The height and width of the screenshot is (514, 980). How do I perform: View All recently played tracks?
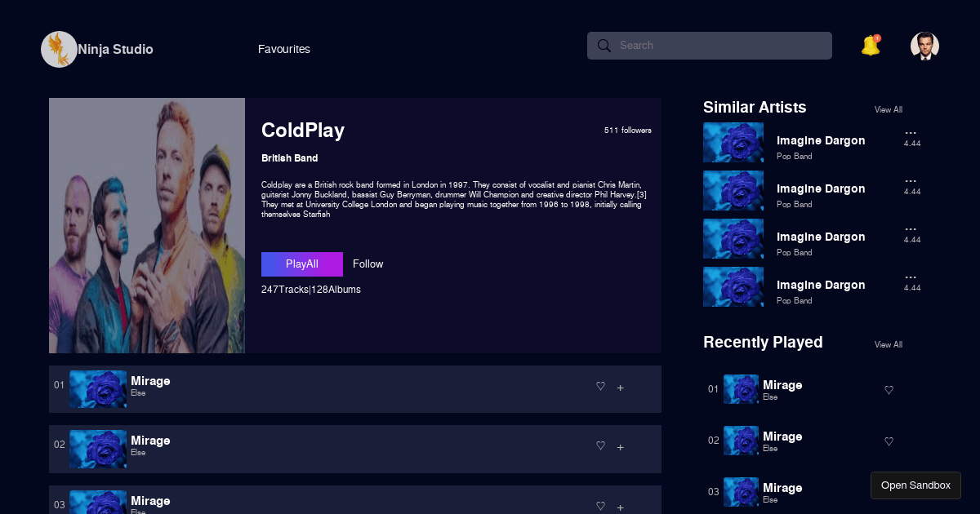(x=889, y=345)
